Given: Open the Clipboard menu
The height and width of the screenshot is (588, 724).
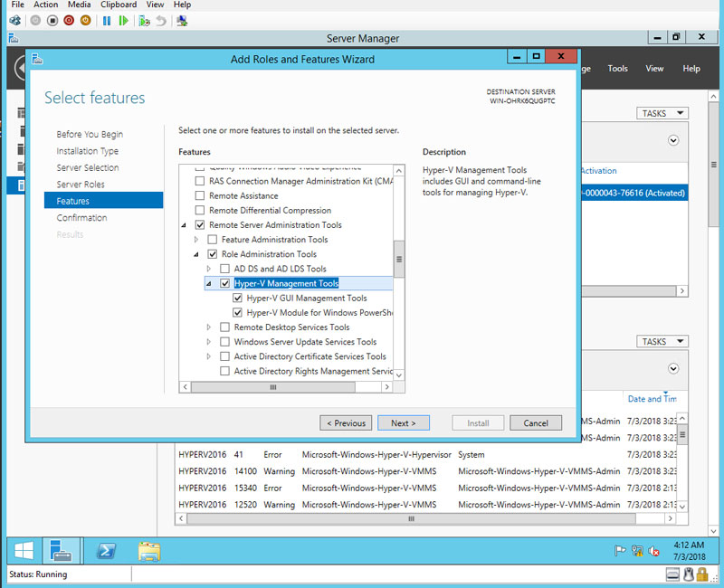Looking at the screenshot, I should (x=119, y=5).
